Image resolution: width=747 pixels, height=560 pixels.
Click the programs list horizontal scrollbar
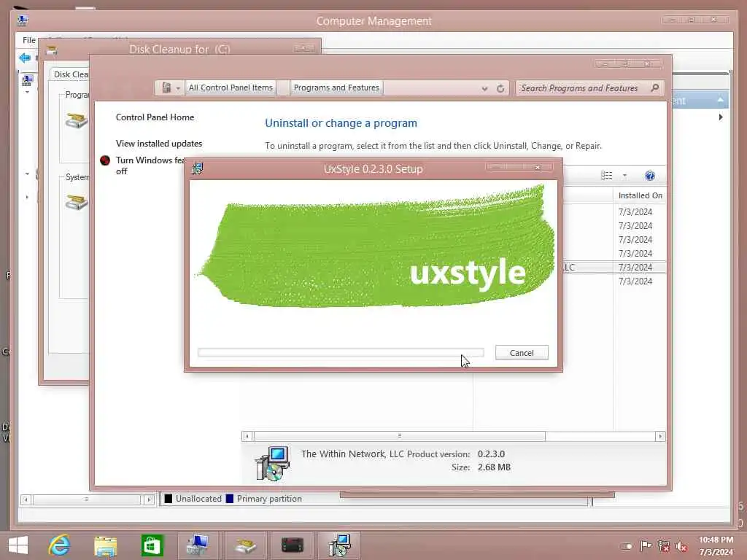(x=399, y=436)
